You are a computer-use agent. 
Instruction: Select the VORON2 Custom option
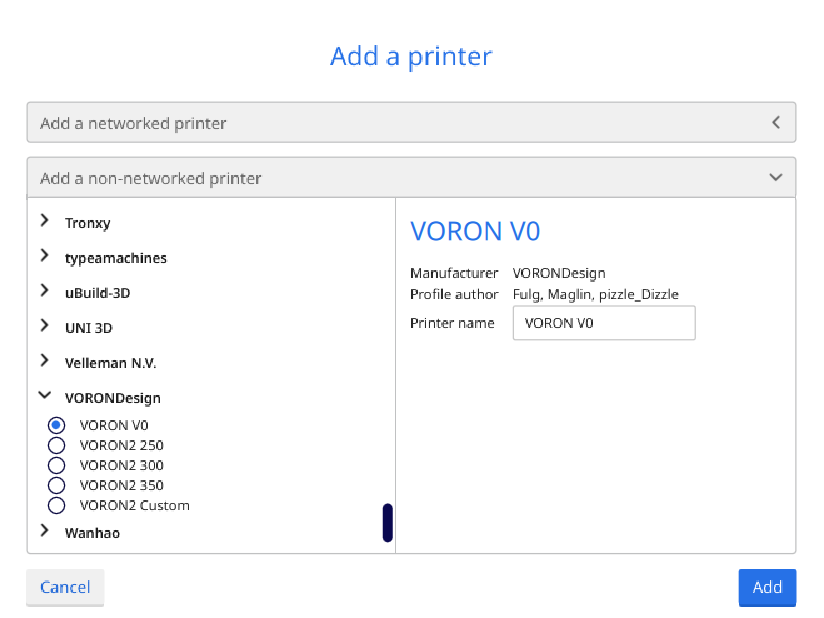click(x=56, y=505)
